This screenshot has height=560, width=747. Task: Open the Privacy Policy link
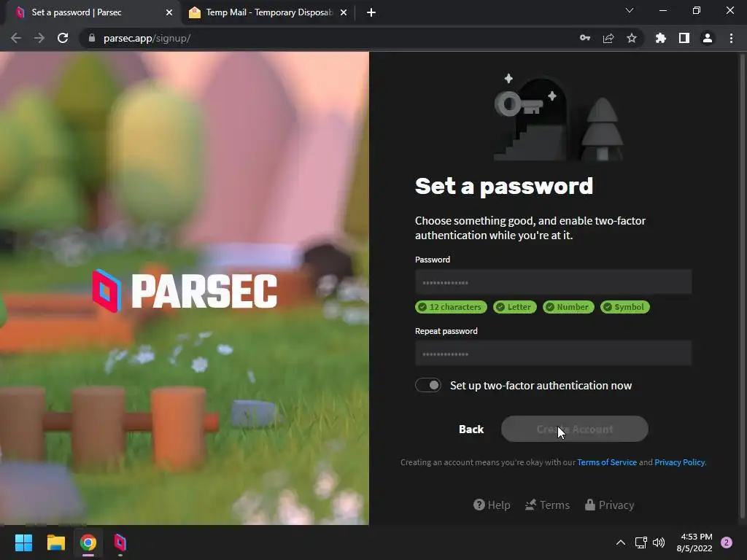[680, 462]
